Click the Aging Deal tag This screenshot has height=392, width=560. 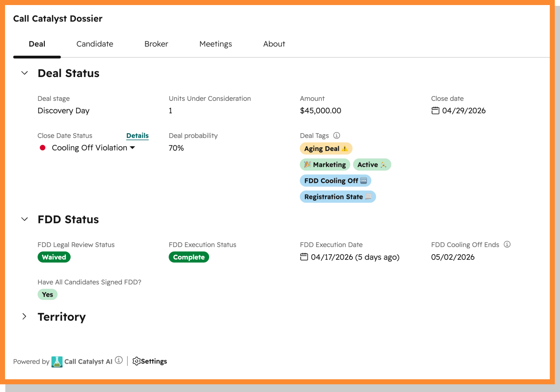[326, 149]
